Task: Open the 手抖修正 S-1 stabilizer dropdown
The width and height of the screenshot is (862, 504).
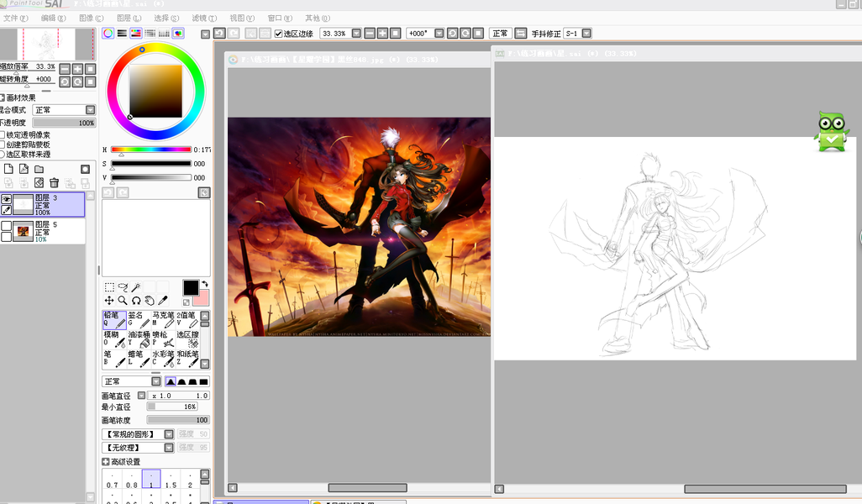Action: pyautogui.click(x=586, y=33)
